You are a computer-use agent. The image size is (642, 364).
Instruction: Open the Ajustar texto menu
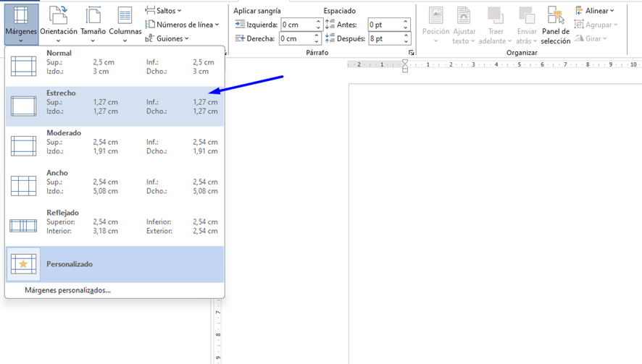click(x=464, y=25)
